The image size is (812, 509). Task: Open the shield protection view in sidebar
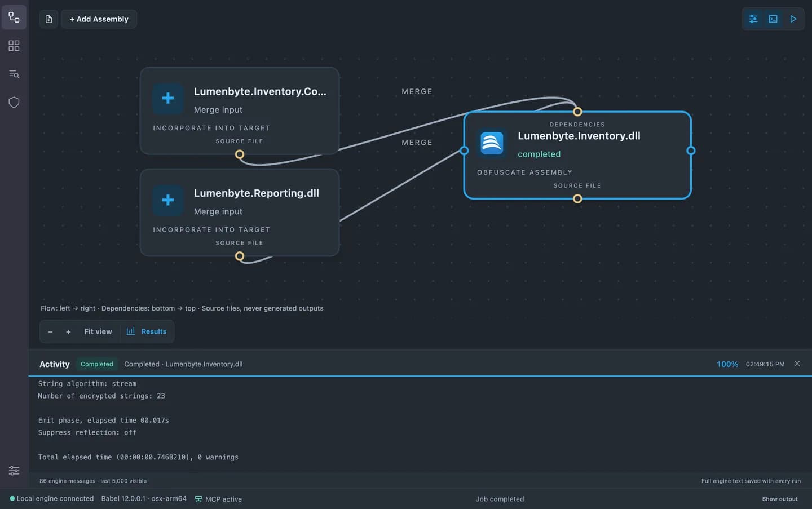coord(14,102)
